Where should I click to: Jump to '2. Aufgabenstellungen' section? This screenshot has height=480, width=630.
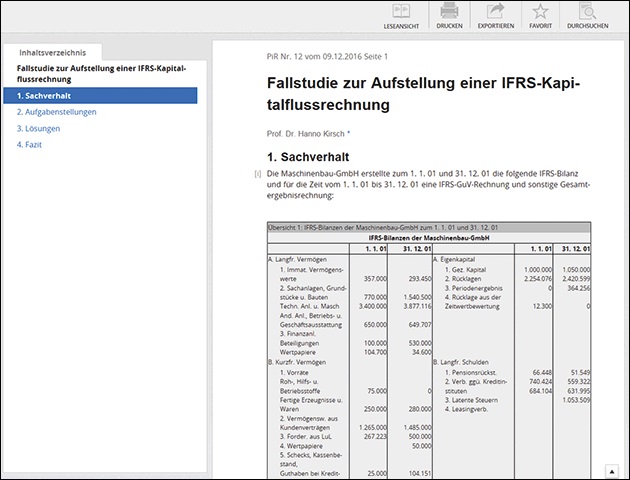pyautogui.click(x=56, y=112)
